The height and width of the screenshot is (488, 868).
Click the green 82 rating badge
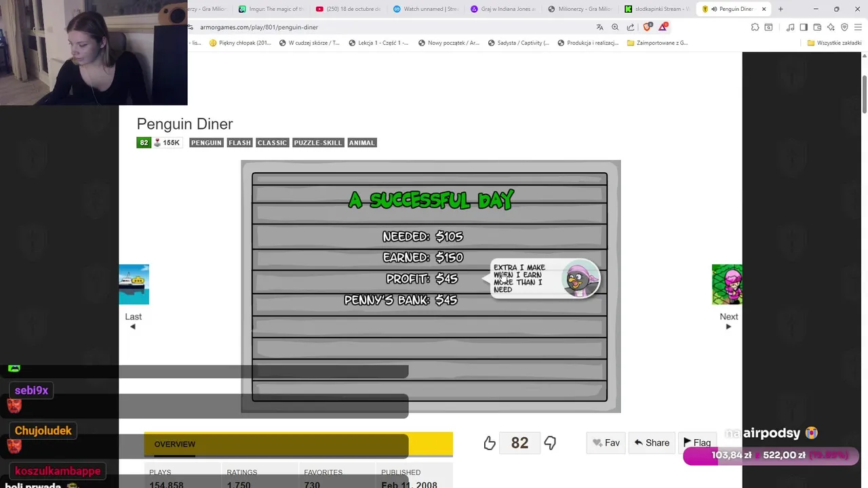tap(144, 142)
